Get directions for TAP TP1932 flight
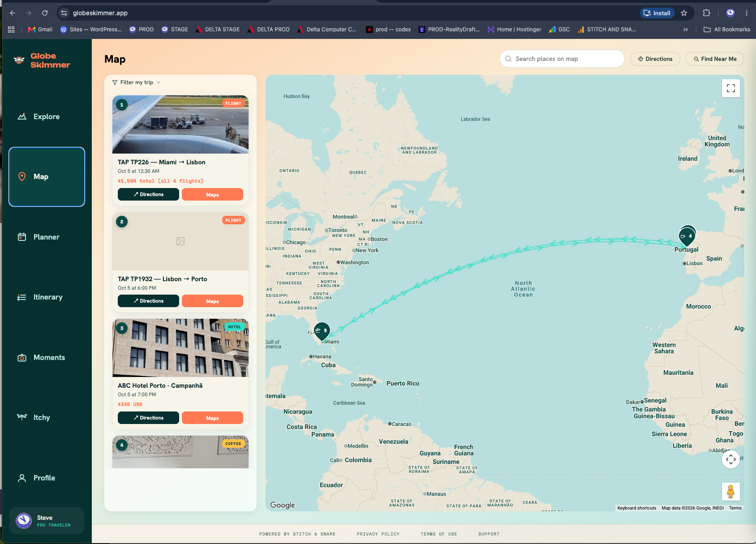Screen dimensions: 756x544 148,301
